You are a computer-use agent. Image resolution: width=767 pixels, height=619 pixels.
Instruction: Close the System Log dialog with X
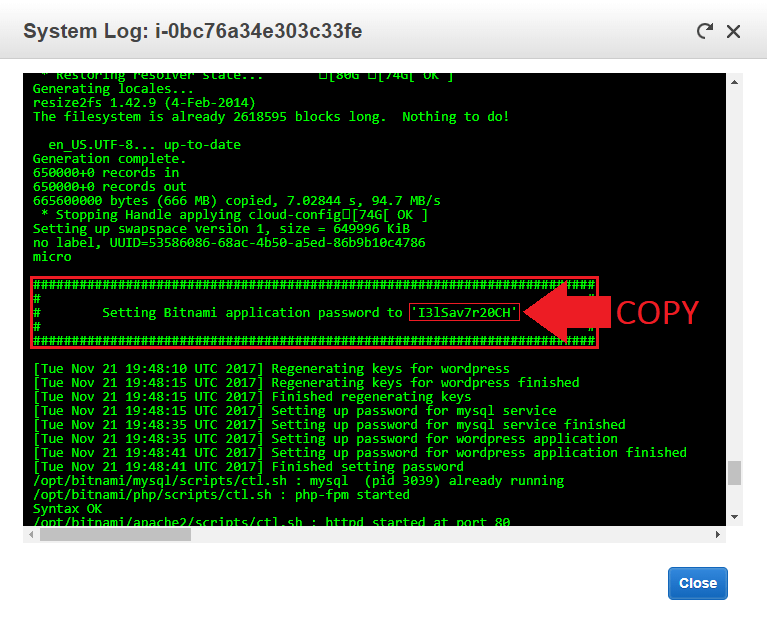click(x=733, y=32)
